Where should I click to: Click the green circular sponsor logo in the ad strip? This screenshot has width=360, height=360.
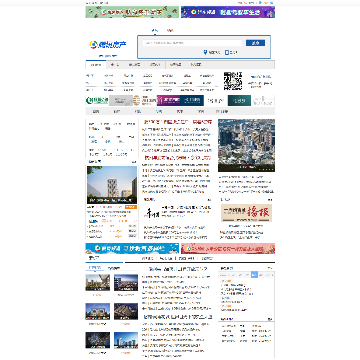click(97, 100)
